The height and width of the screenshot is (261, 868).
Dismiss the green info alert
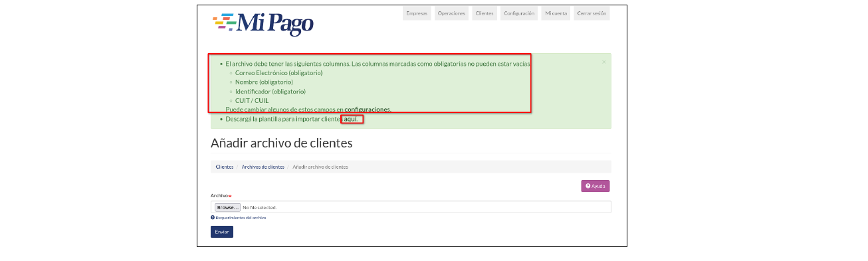pyautogui.click(x=603, y=62)
